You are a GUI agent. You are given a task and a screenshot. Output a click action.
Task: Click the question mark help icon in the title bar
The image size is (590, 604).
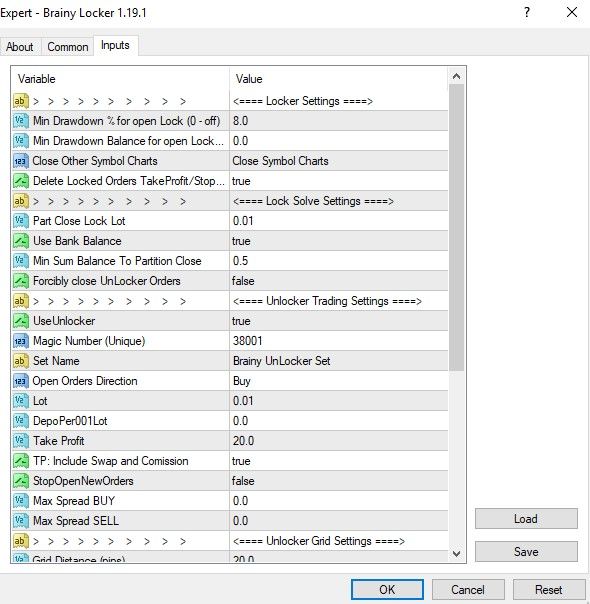pyautogui.click(x=527, y=12)
